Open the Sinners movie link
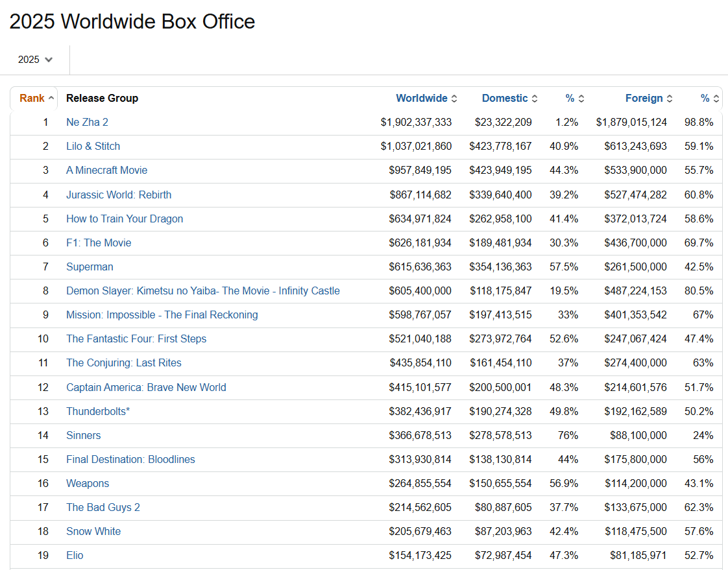Screen dimensions: 728x570 [84, 435]
